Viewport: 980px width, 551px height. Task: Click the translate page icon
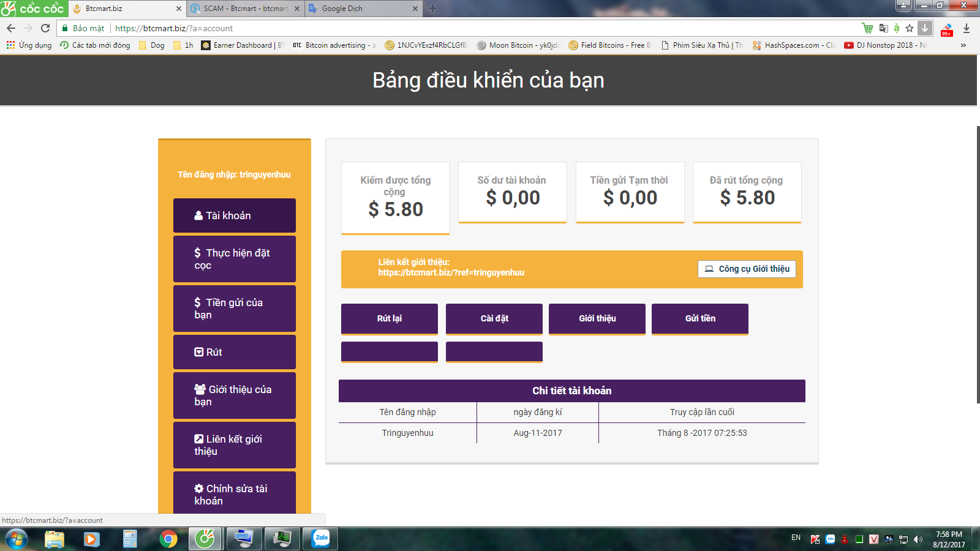[x=883, y=28]
